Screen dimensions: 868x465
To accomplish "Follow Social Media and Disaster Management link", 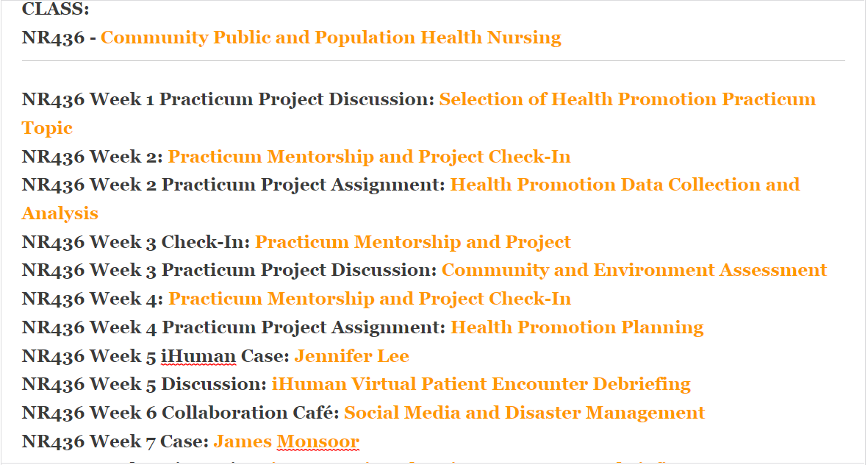I will (x=524, y=413).
